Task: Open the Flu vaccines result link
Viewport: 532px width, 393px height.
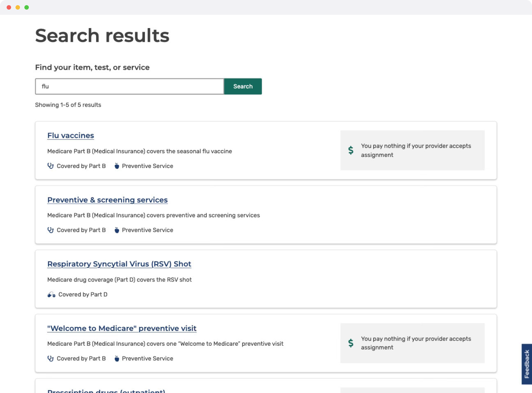Action: (x=71, y=136)
